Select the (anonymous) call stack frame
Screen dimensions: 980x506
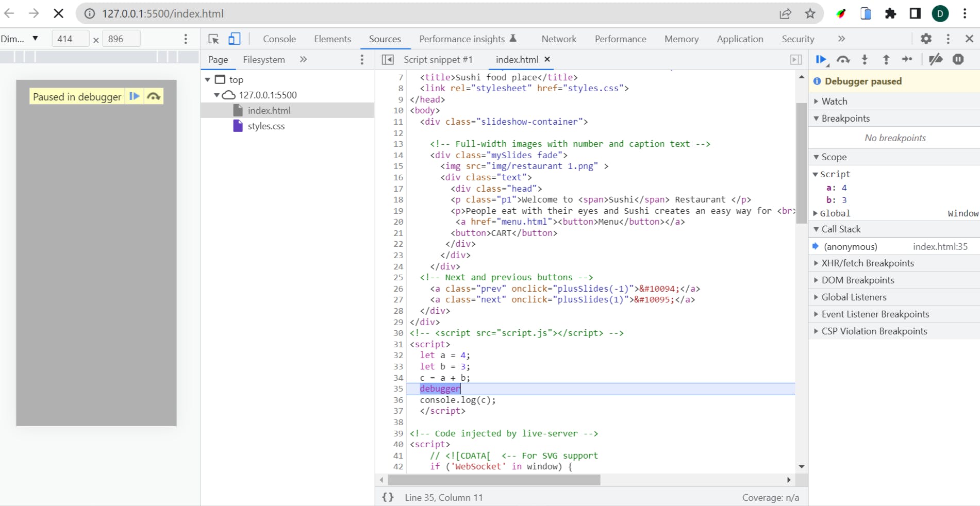pyautogui.click(x=894, y=247)
